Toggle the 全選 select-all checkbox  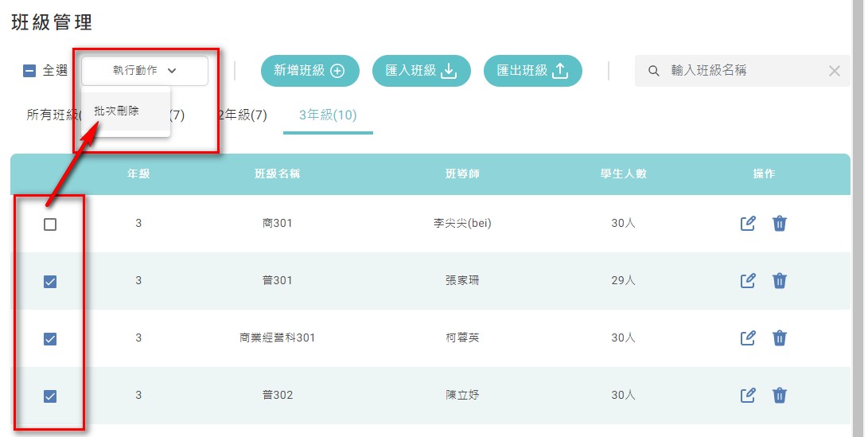click(x=29, y=71)
